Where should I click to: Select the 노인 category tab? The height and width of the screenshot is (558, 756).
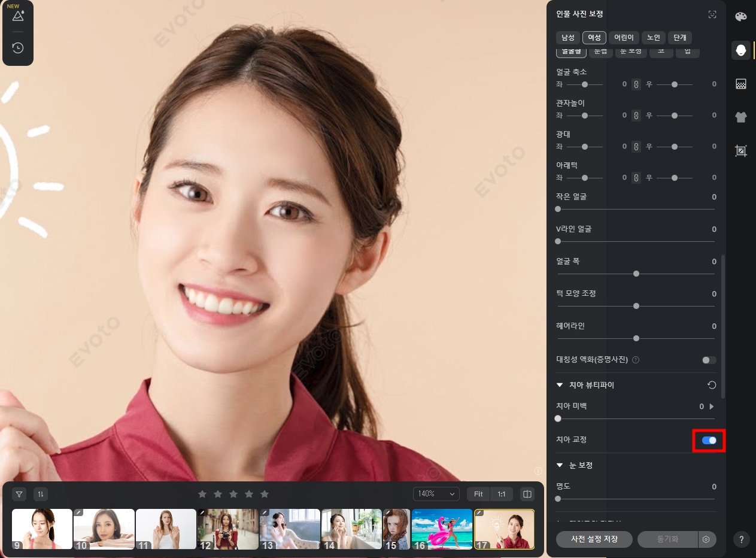653,38
